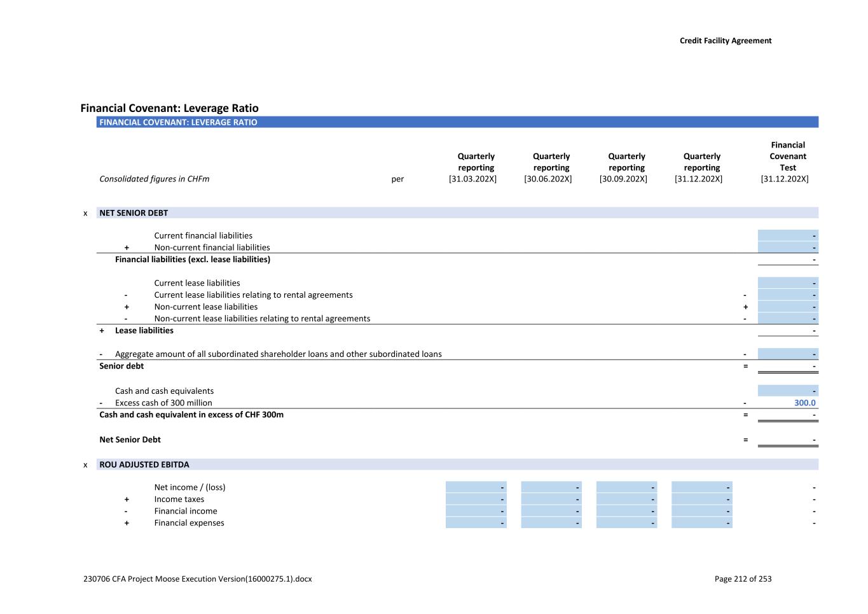Click the subordinated shareholder loans input cell

pos(787,354)
